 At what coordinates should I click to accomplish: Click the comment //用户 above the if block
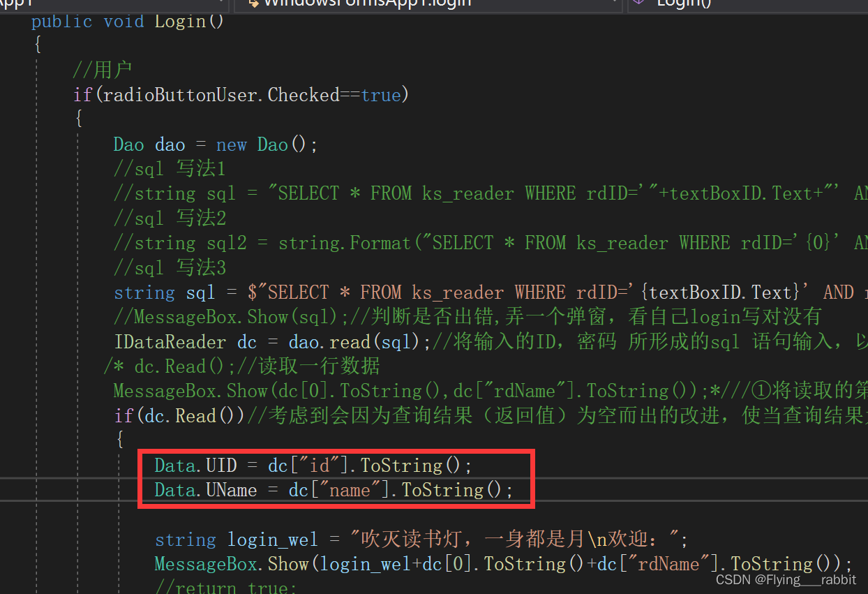(105, 69)
